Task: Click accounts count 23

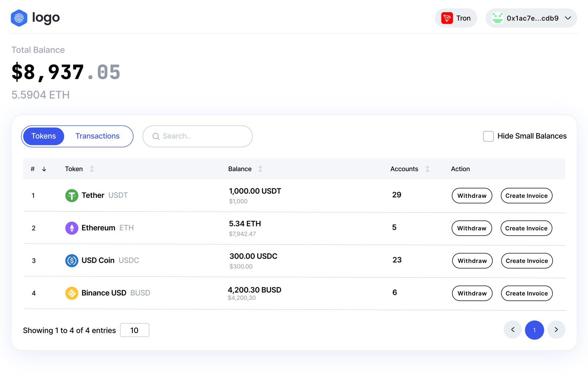Action: tap(397, 260)
